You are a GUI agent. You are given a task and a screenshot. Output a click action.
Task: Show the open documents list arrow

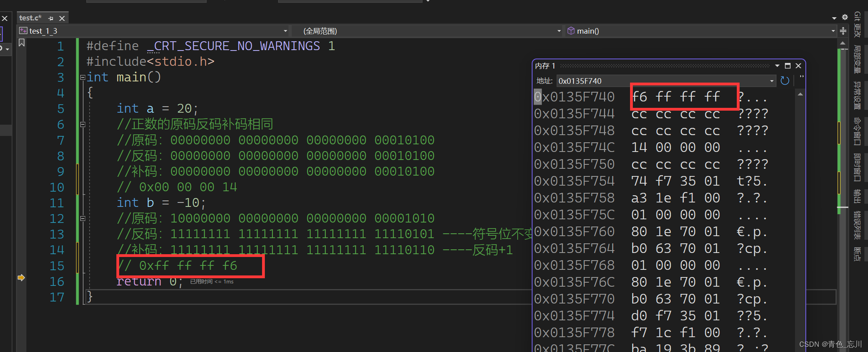[834, 18]
